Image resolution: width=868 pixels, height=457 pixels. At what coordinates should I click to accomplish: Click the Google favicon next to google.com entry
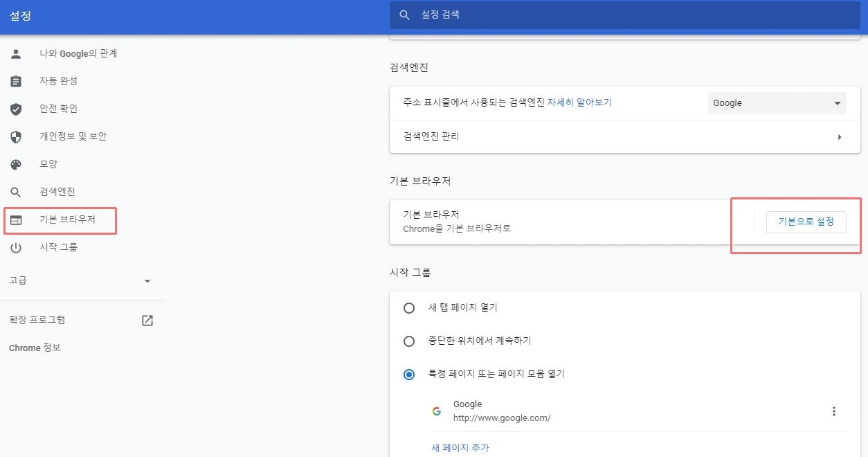(436, 411)
